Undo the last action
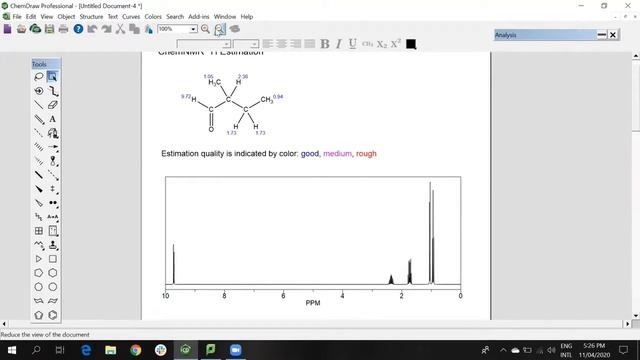Screen dimensions: 640x360 (x=92, y=29)
